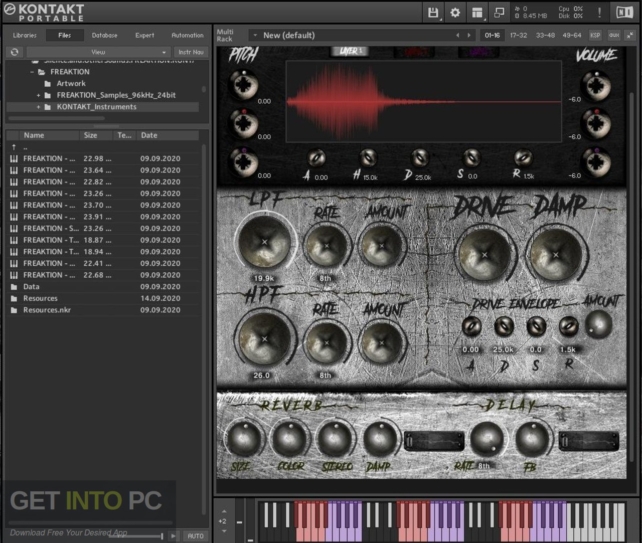
Task: Click the browser refresh icon
Action: pyautogui.click(x=15, y=52)
